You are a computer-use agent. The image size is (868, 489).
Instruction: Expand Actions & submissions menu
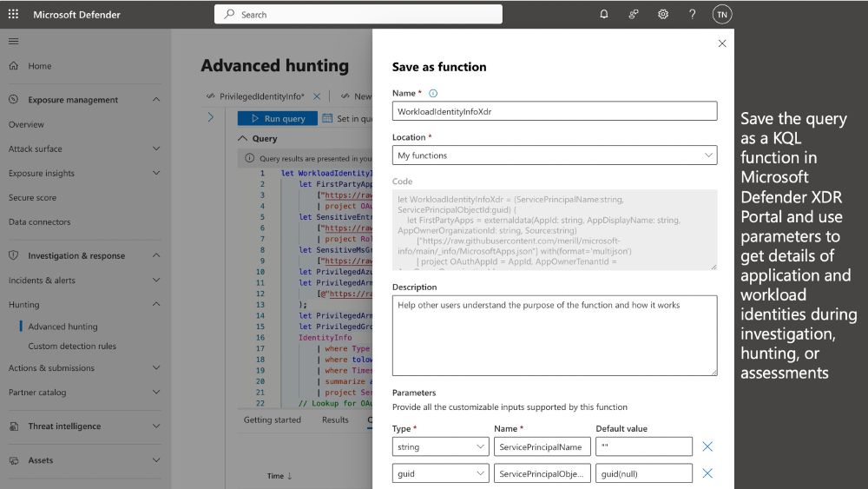click(156, 367)
